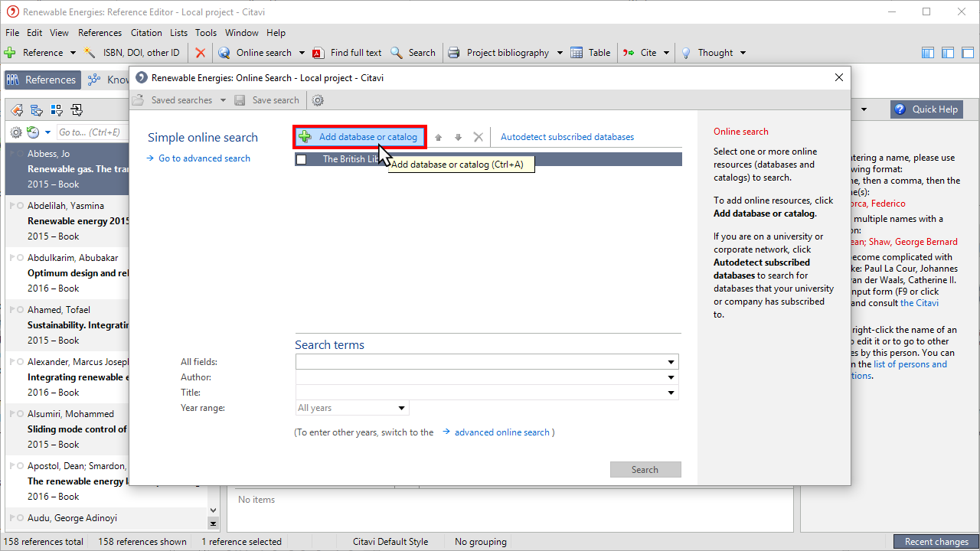
Task: Open the Year range combo box
Action: point(352,408)
